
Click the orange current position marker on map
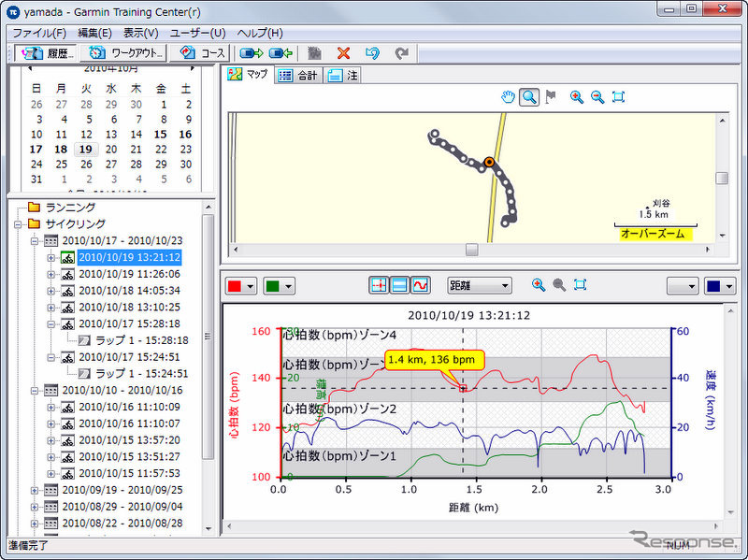(489, 162)
